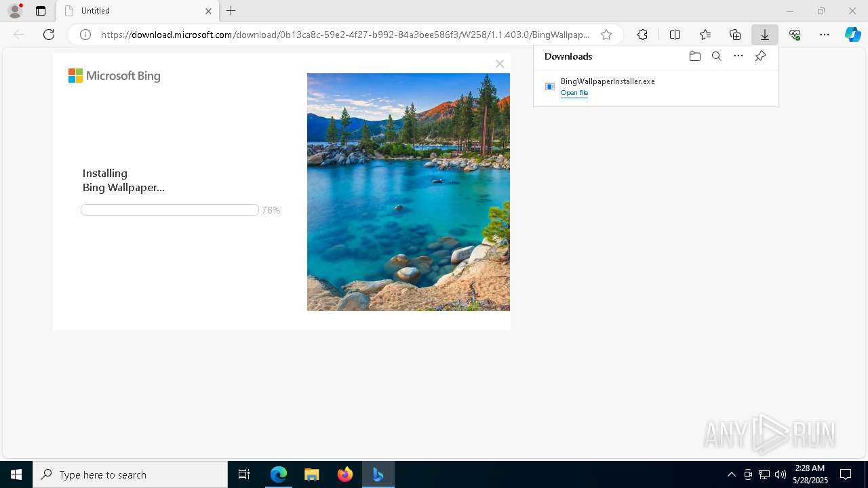
Task: Click the download.microsoft.com address bar URL
Action: pyautogui.click(x=345, y=35)
